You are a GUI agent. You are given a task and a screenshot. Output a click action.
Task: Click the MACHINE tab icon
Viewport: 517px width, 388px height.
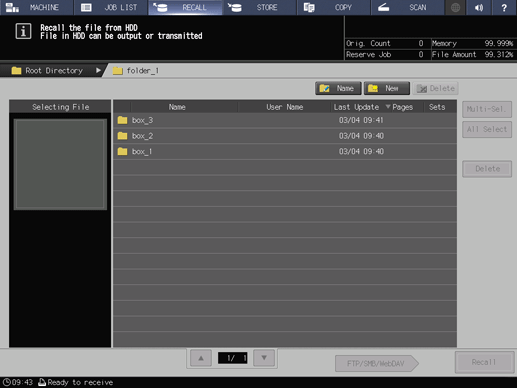(12, 7)
